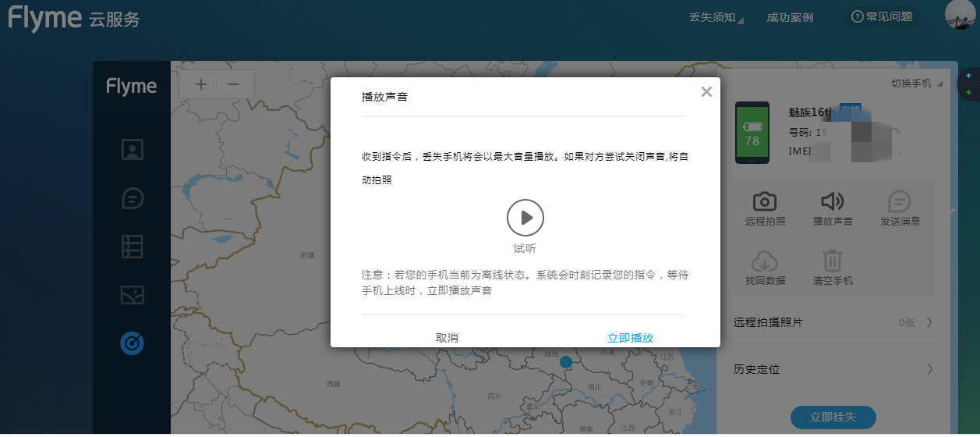Click the 播放声音 speaker icon
Screen dimensions: 980x437
tap(833, 201)
